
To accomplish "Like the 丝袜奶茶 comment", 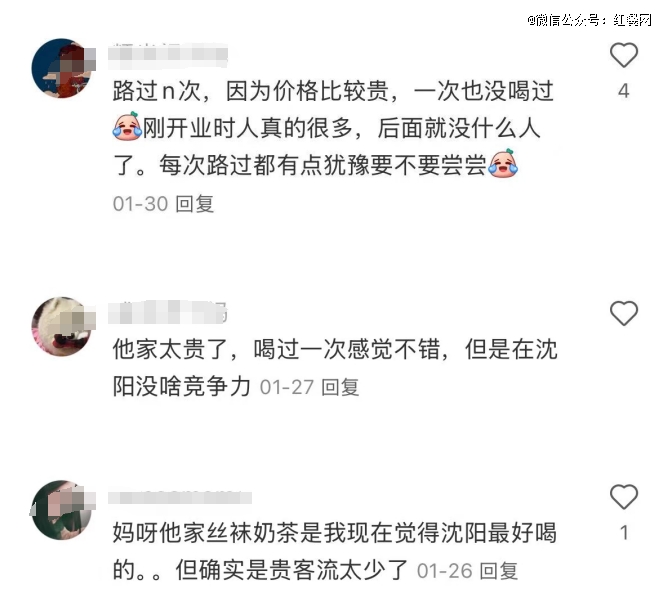I will coord(623,497).
